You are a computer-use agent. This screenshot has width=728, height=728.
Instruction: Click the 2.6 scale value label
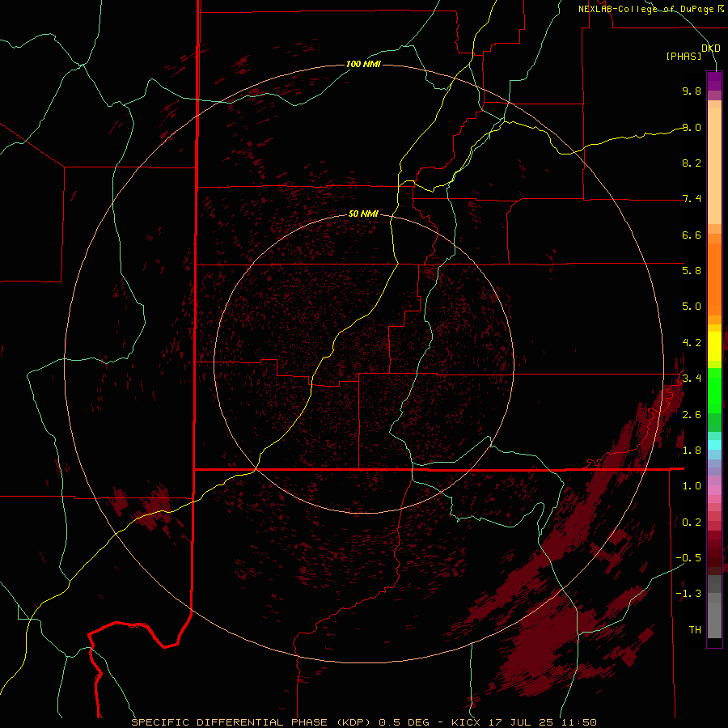[x=692, y=415]
